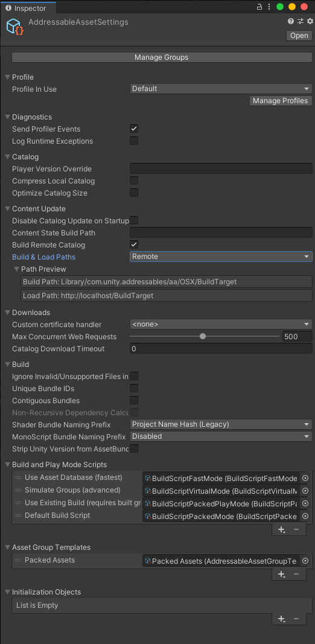Click the Max Concurrent Web Requests slider
Image resolution: width=315 pixels, height=644 pixels.
pyautogui.click(x=205, y=336)
